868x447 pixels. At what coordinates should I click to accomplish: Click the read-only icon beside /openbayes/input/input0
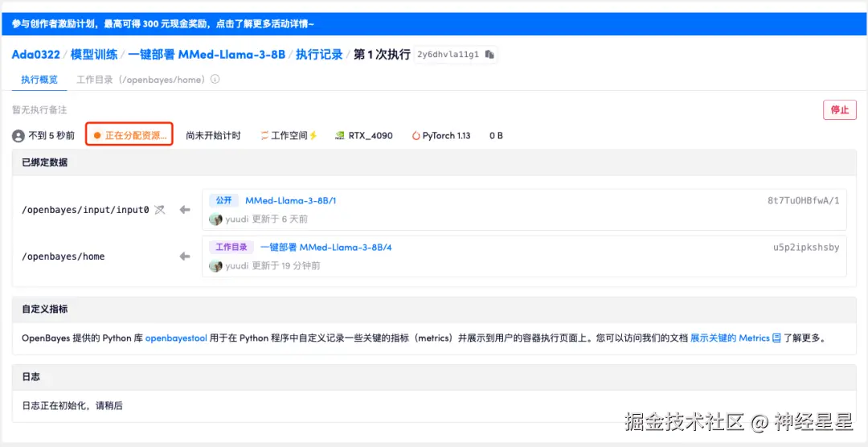point(159,209)
